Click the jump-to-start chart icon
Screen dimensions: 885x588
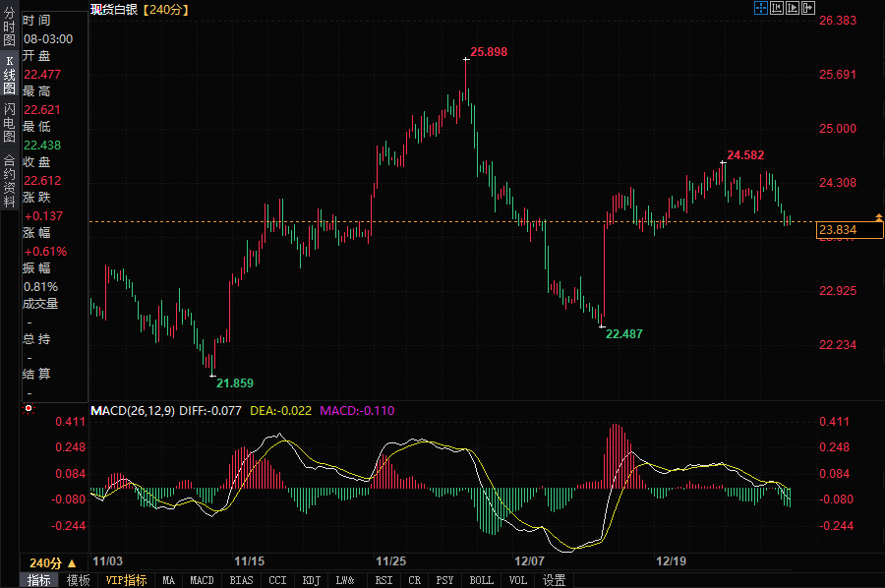(x=777, y=9)
